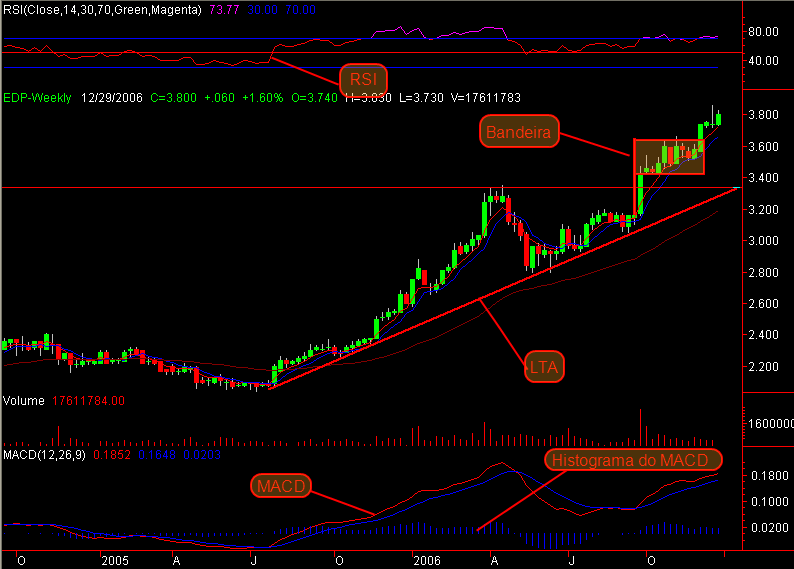The width and height of the screenshot is (794, 569).
Task: Click the Bandeira annotation callout
Action: 519,132
